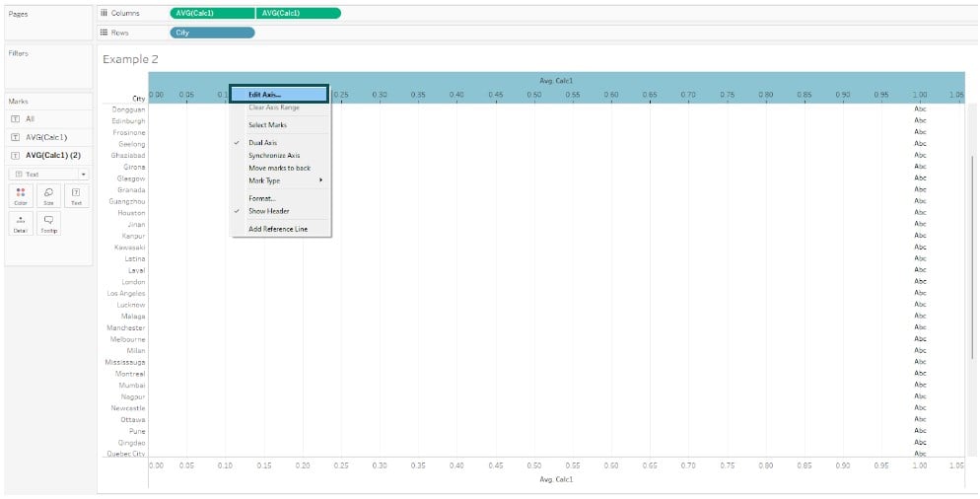This screenshot has height=499, width=980.
Task: Select the Manchester city row label
Action: point(125,327)
